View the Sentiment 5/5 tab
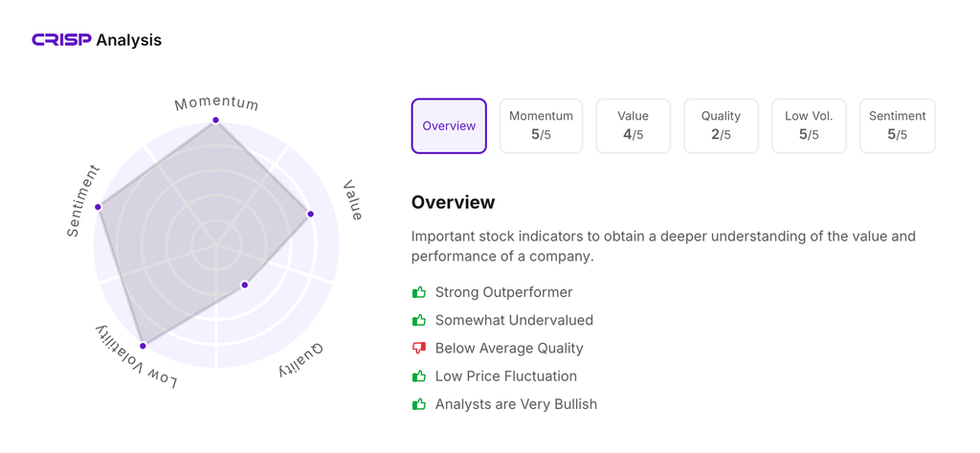The height and width of the screenshot is (453, 980). tap(897, 125)
